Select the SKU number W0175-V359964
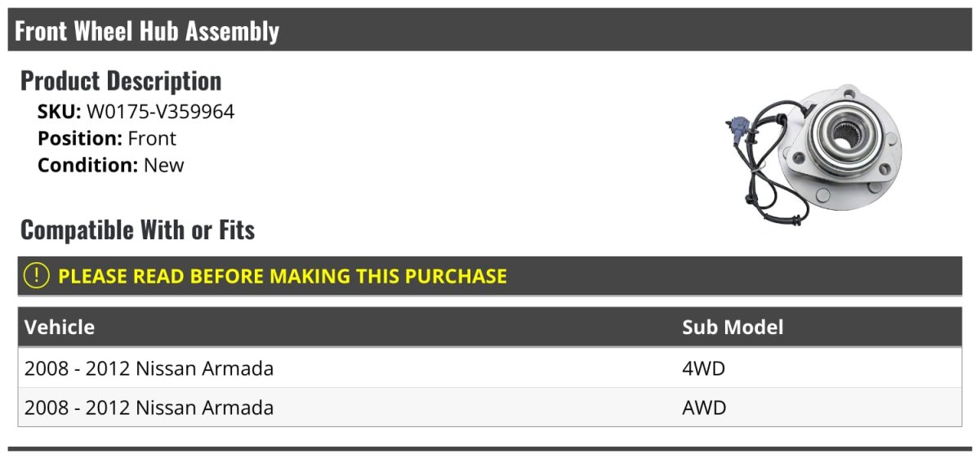The image size is (980, 459). point(160,112)
